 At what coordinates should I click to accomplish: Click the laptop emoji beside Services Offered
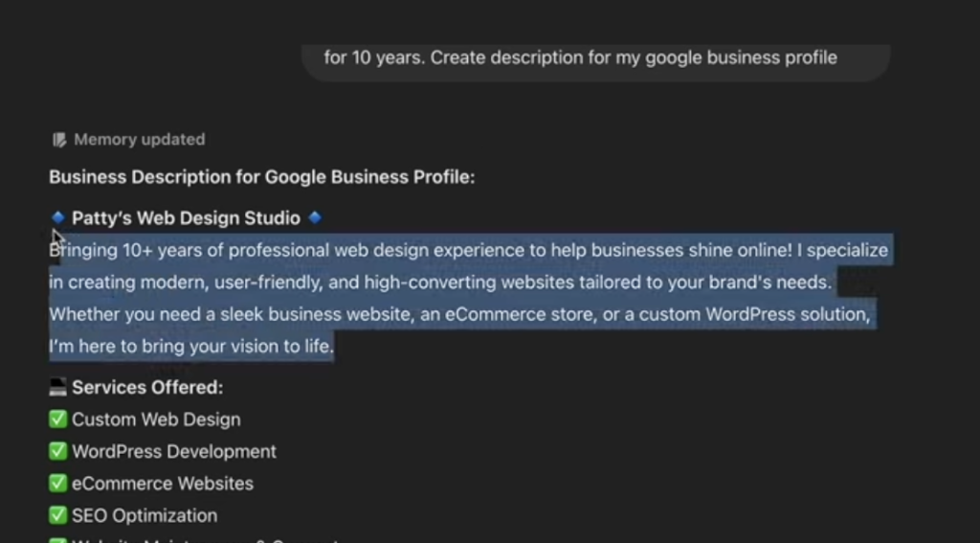tap(58, 388)
